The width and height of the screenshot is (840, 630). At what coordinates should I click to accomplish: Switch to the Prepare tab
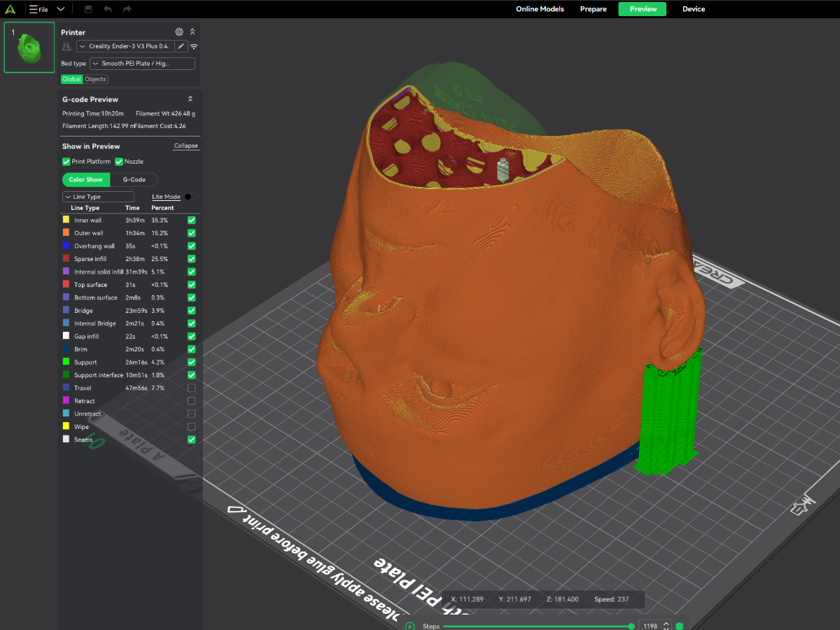tap(593, 9)
